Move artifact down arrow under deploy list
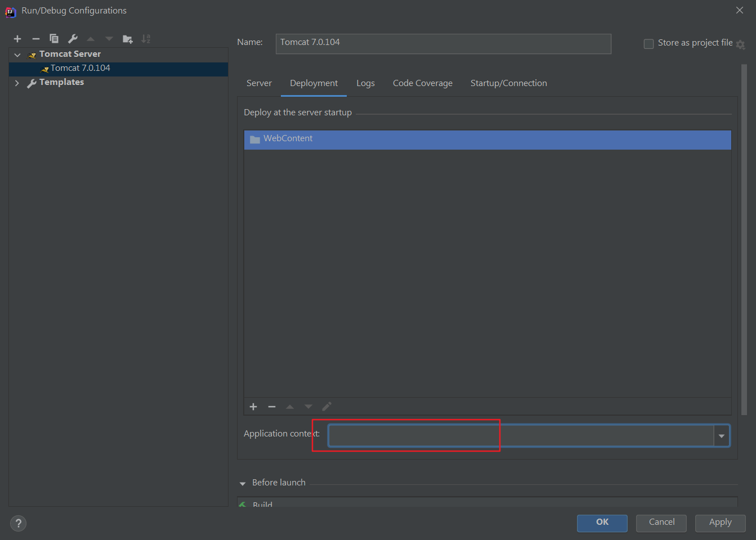Viewport: 756px width, 540px height. (x=308, y=407)
